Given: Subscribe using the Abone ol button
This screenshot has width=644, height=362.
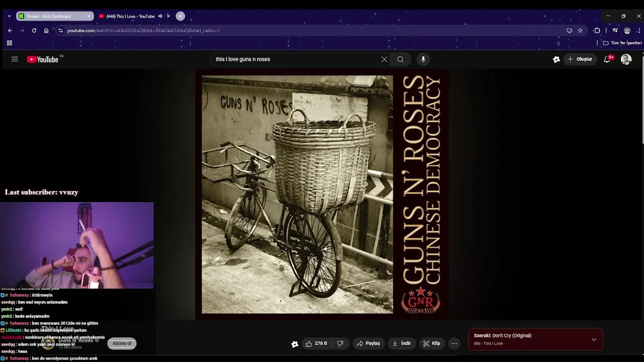Looking at the screenshot, I should click(122, 343).
